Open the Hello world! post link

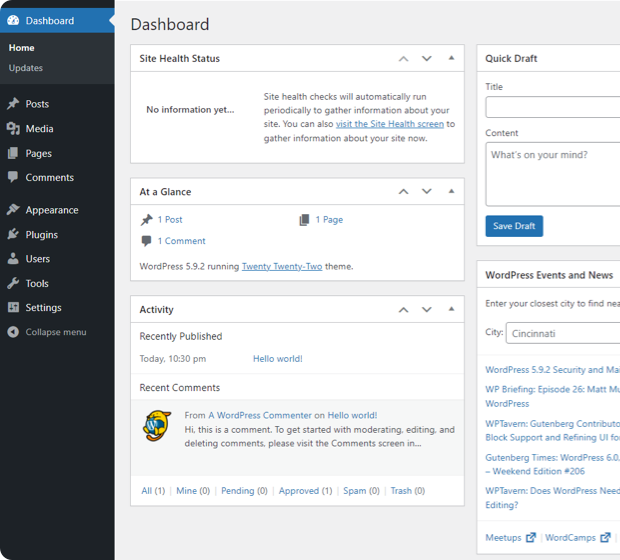[277, 359]
